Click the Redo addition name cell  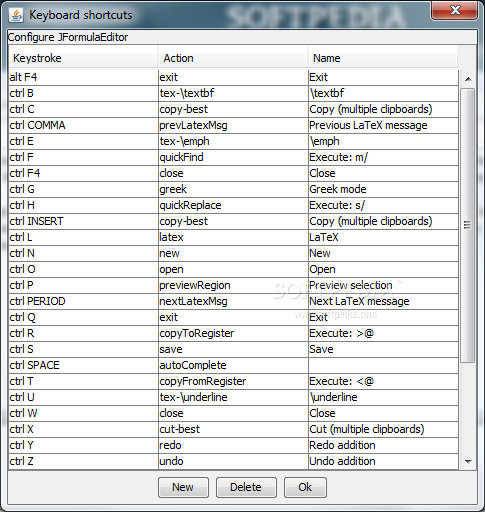pyautogui.click(x=383, y=445)
